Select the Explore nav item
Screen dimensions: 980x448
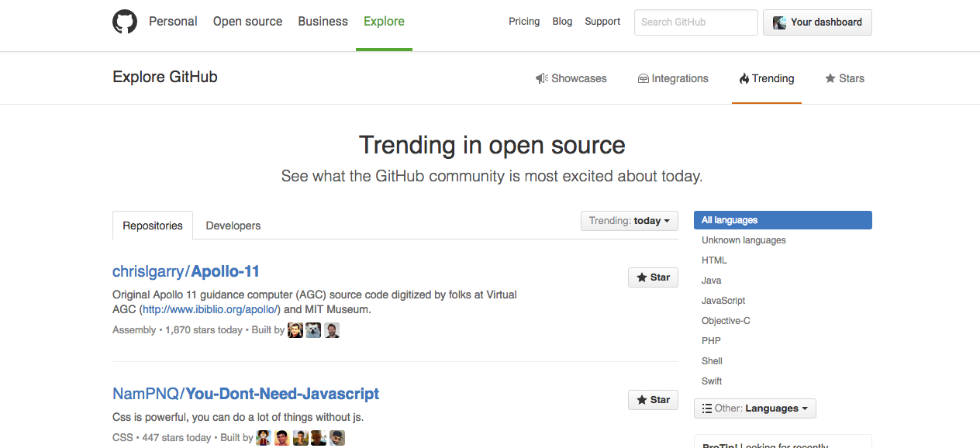click(x=384, y=22)
